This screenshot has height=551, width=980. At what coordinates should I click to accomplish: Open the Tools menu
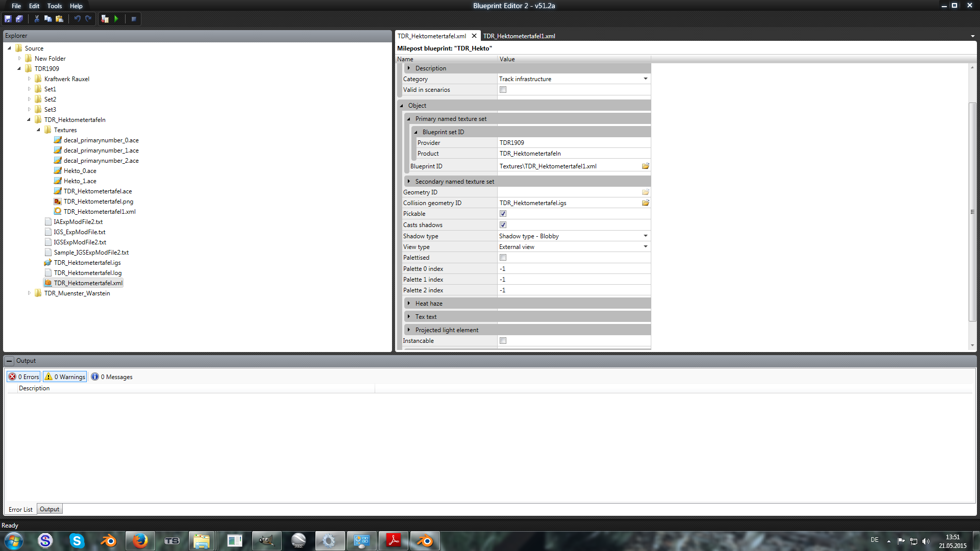pyautogui.click(x=54, y=6)
